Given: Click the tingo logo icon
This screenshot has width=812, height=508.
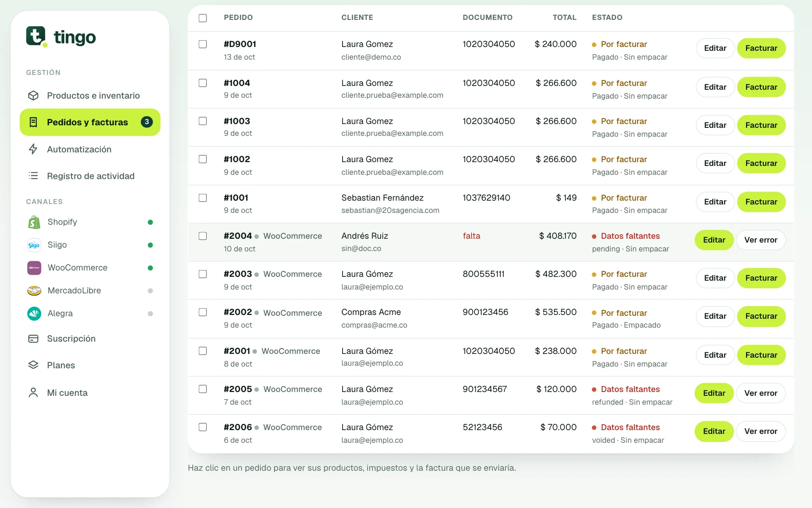Looking at the screenshot, I should coord(36,36).
